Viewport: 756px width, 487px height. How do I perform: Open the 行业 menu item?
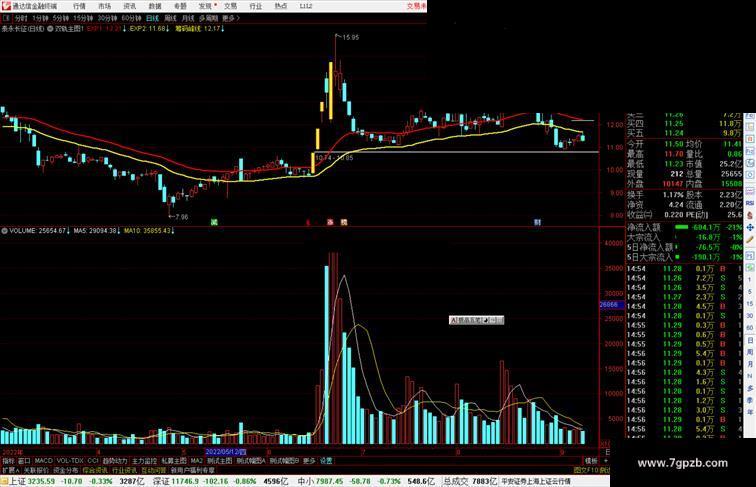click(256, 6)
